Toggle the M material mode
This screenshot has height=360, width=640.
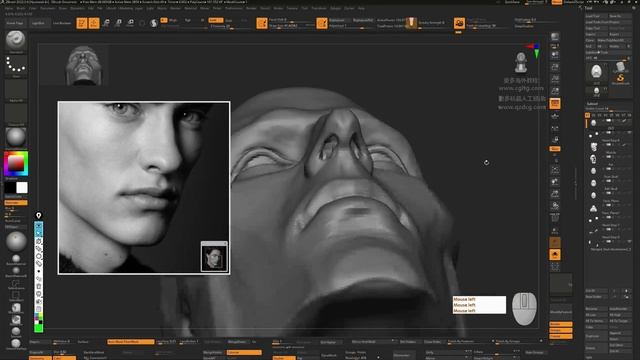coord(202,20)
